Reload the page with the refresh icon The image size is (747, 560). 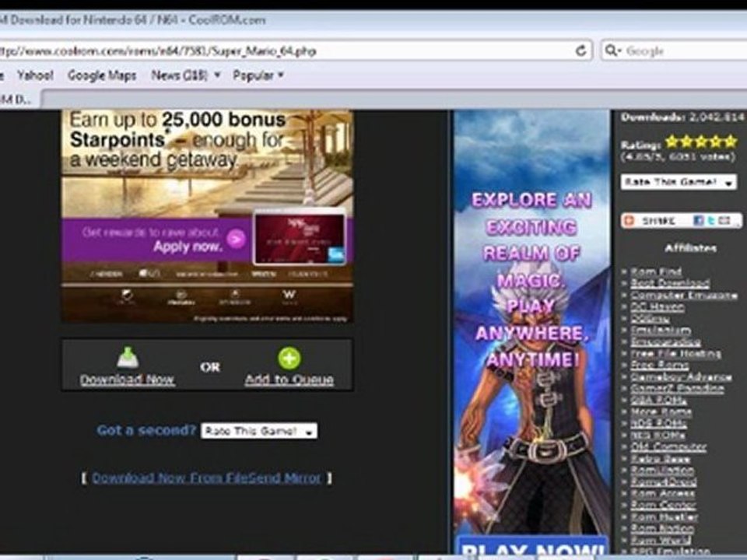click(580, 51)
